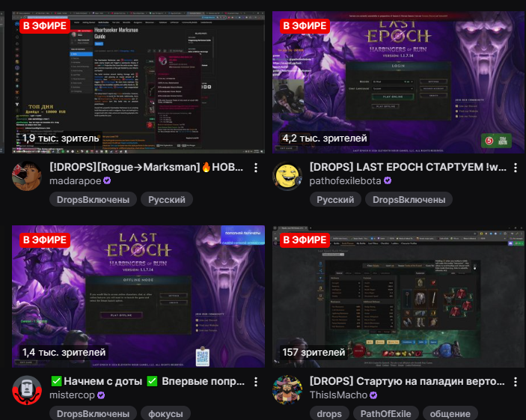Select DropsВключены tag under pathofexilebota

[x=409, y=200]
